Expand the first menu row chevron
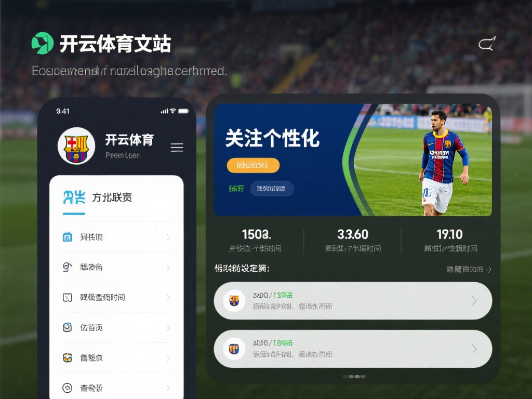 168,237
